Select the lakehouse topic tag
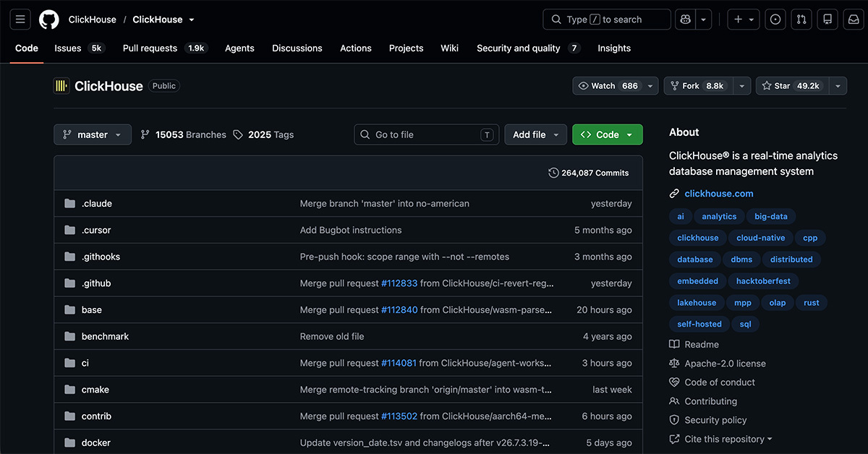The width and height of the screenshot is (868, 454). click(697, 303)
